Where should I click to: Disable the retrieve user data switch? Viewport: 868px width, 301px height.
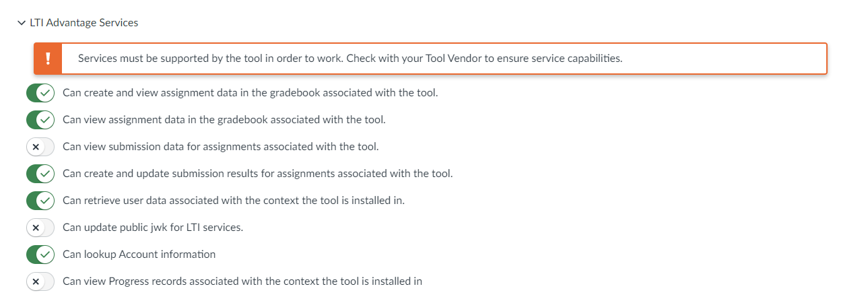point(40,201)
